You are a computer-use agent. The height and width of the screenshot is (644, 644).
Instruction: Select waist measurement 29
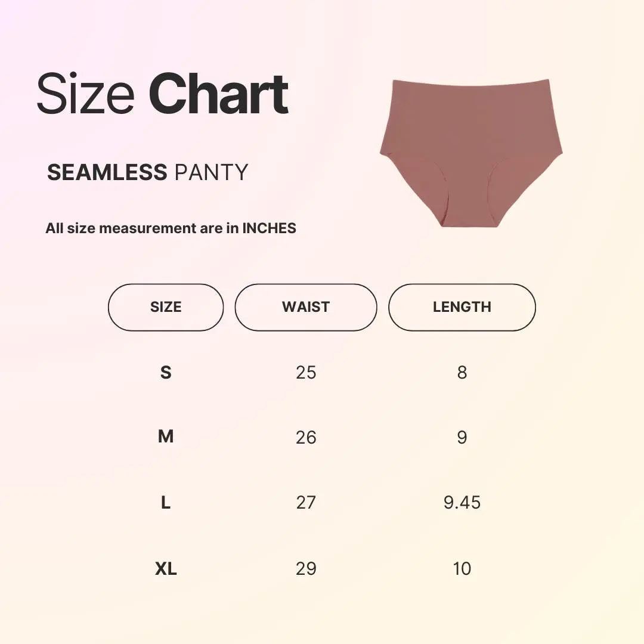click(x=306, y=569)
